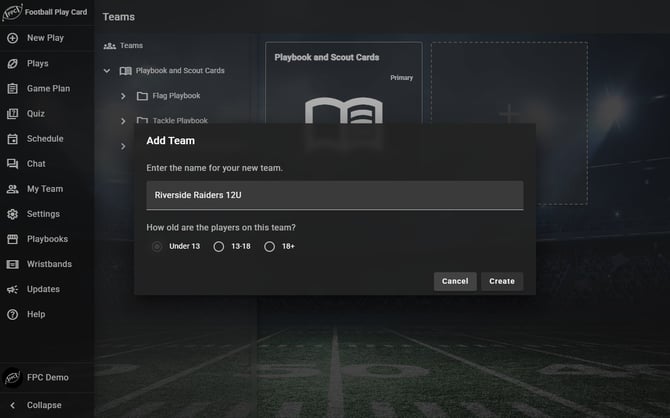Expand the Tackle Playbook folder
670x418 pixels.
pyautogui.click(x=123, y=121)
